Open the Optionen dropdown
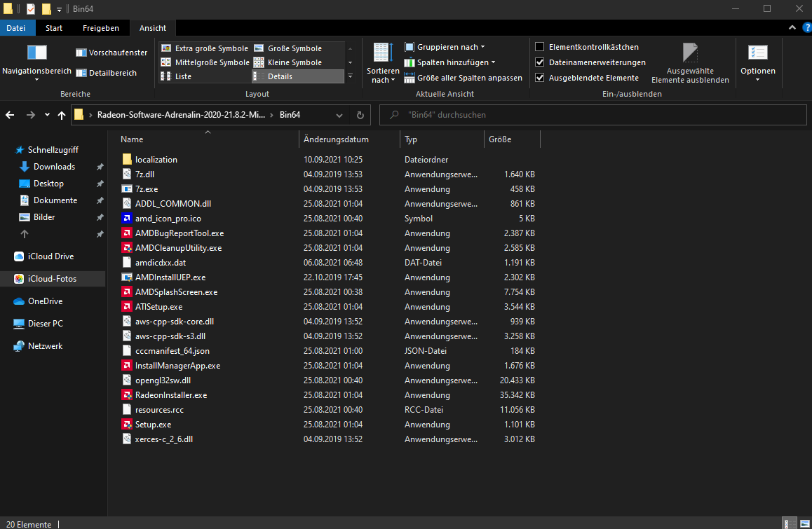The image size is (812, 529). [757, 61]
